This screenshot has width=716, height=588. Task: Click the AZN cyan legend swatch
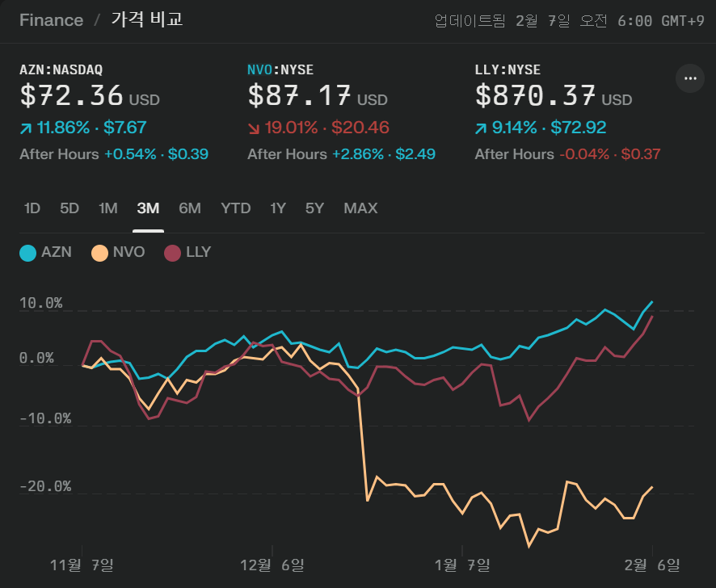click(27, 253)
